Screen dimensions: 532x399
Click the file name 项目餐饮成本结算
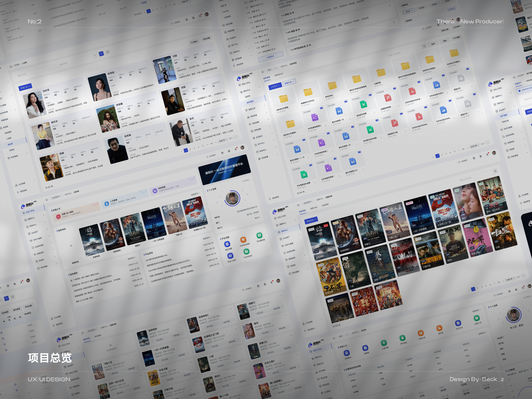(370, 140)
